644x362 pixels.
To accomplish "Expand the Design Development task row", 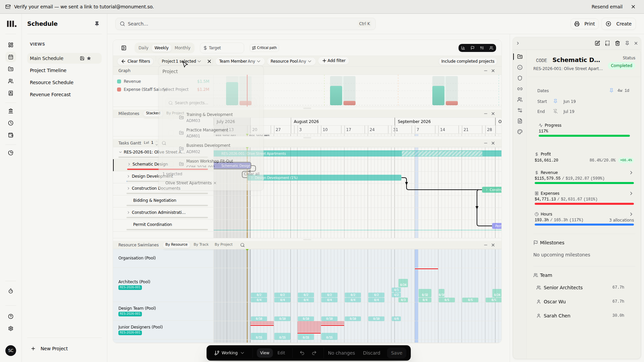I will pyautogui.click(x=128, y=176).
